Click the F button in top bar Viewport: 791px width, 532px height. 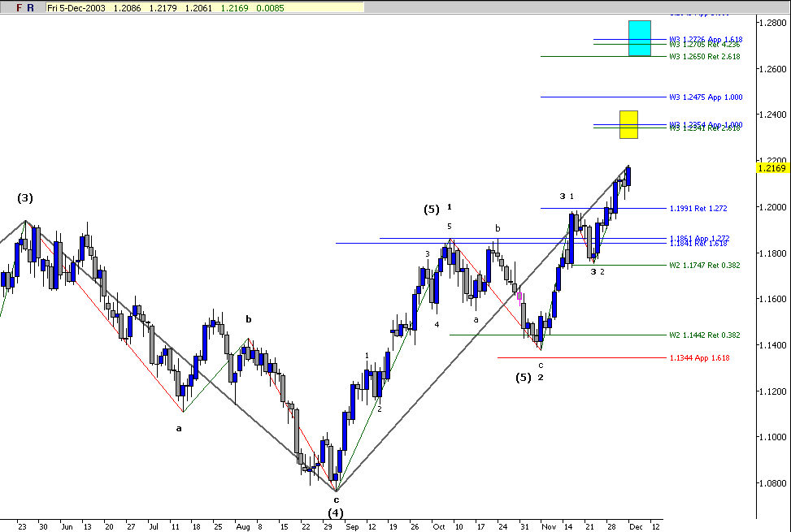(x=20, y=7)
